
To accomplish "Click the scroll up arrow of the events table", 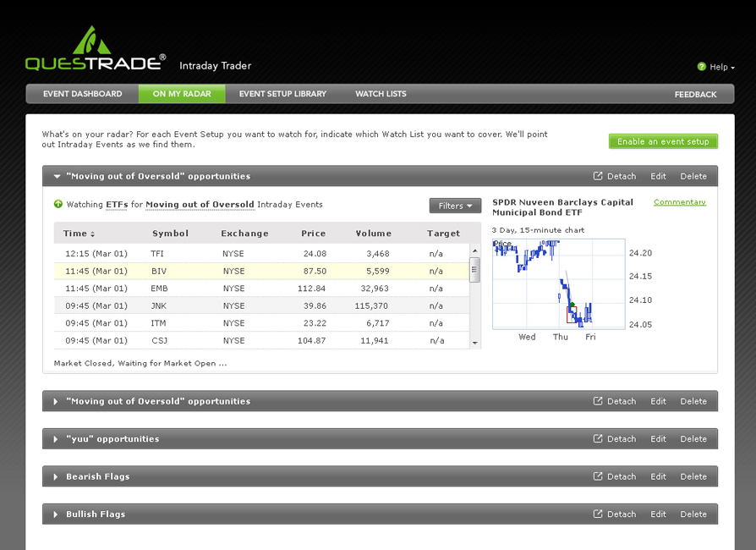I will click(x=475, y=250).
